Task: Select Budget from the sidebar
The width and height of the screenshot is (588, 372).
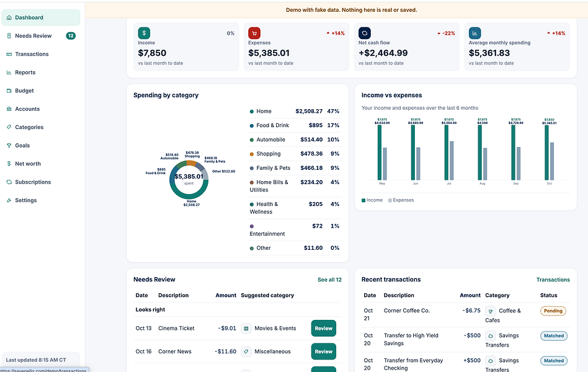Action: tap(41, 91)
